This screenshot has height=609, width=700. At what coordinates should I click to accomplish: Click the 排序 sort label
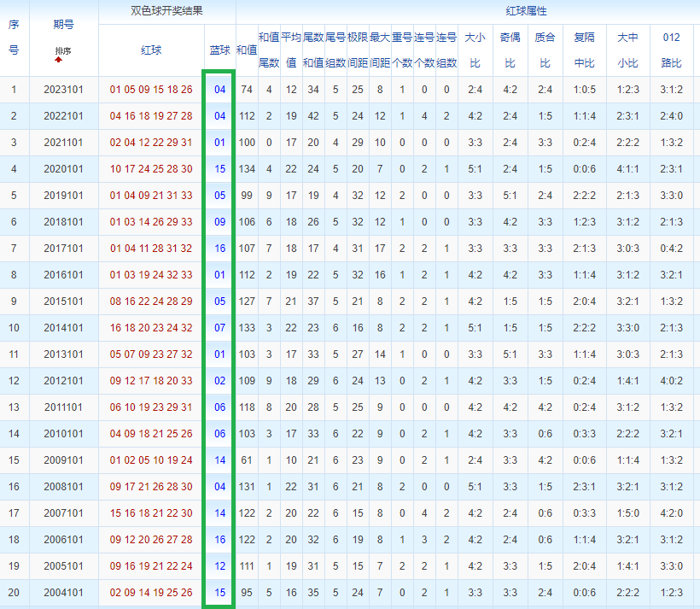(x=63, y=51)
